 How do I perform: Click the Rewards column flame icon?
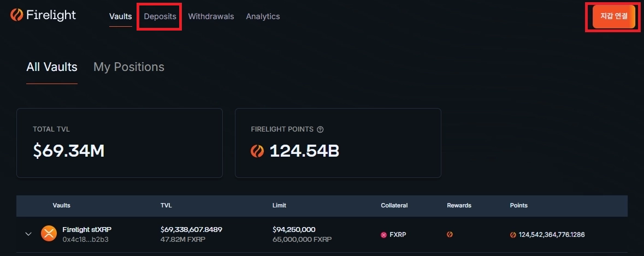[x=450, y=235]
